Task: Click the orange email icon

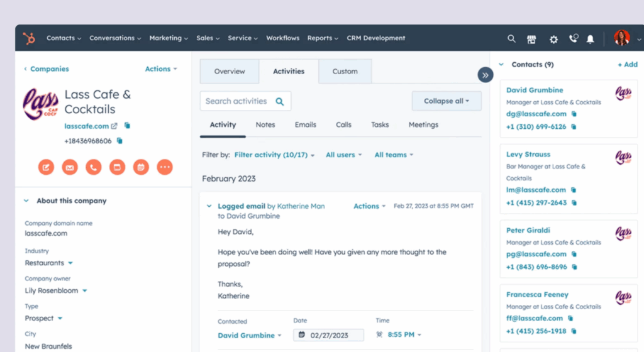Action: pos(70,167)
